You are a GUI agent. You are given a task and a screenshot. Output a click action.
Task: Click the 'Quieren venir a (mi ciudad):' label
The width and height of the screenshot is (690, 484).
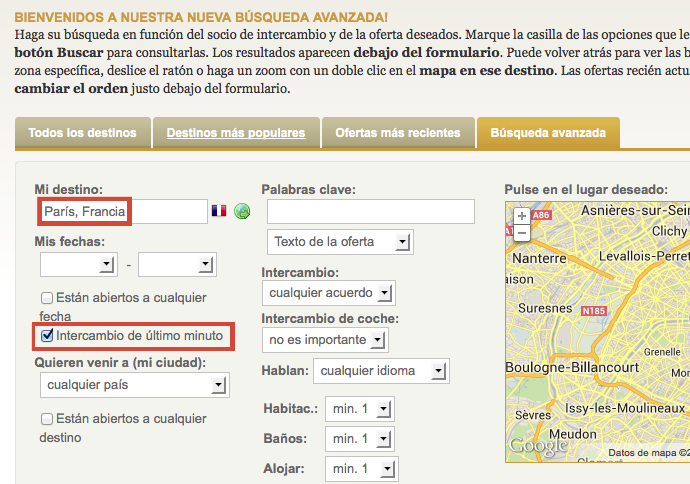click(120, 363)
